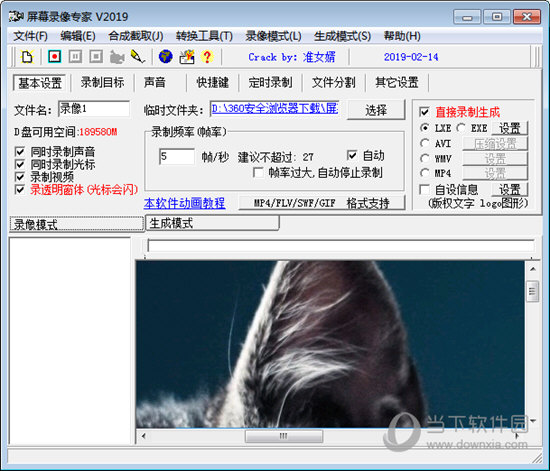The width and height of the screenshot is (550, 471).
Task: Click the pause recording toolbar icon
Action: pyautogui.click(x=75, y=56)
